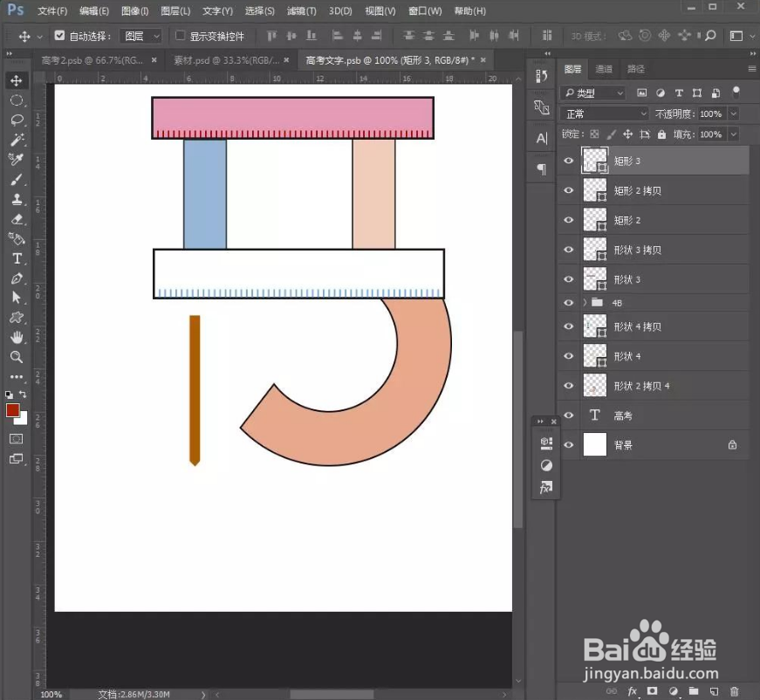Select the Paint Bucket tool
The image size is (760, 700).
(17, 238)
